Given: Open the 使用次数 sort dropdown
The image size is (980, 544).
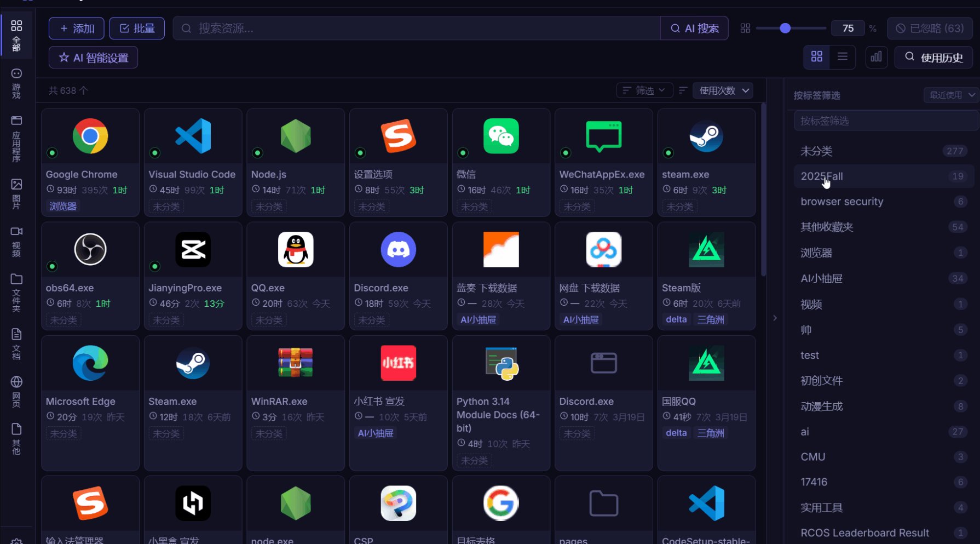Looking at the screenshot, I should (723, 90).
